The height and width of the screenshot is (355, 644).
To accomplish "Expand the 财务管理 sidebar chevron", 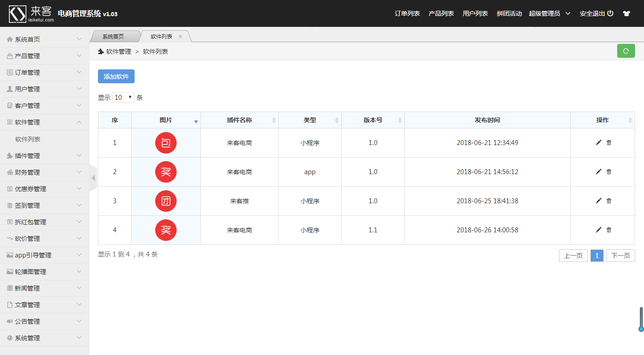I will coord(79,172).
